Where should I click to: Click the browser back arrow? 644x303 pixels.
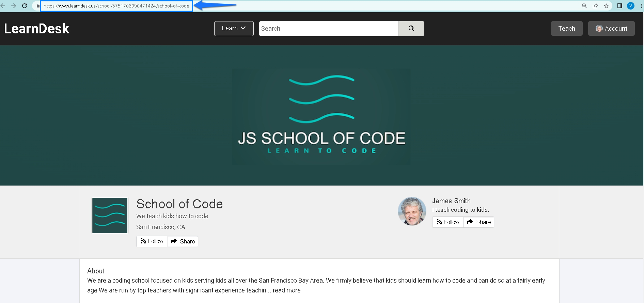(3, 6)
